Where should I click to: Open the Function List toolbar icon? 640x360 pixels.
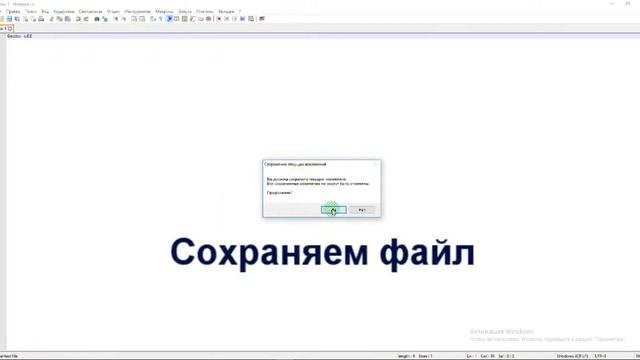click(193, 19)
